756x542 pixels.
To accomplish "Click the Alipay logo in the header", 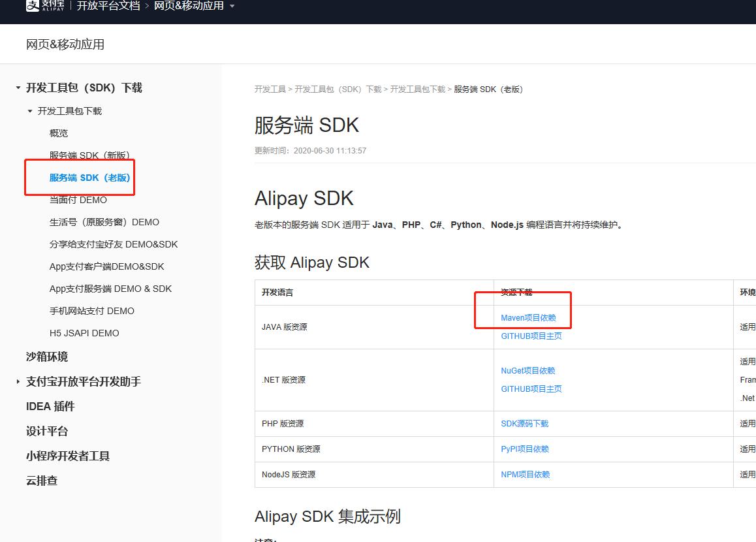I will pos(45,6).
